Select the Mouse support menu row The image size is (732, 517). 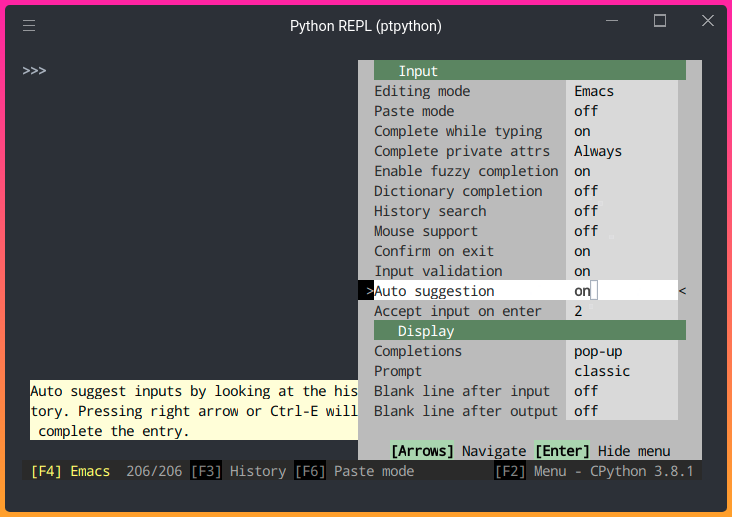[x=526, y=231]
